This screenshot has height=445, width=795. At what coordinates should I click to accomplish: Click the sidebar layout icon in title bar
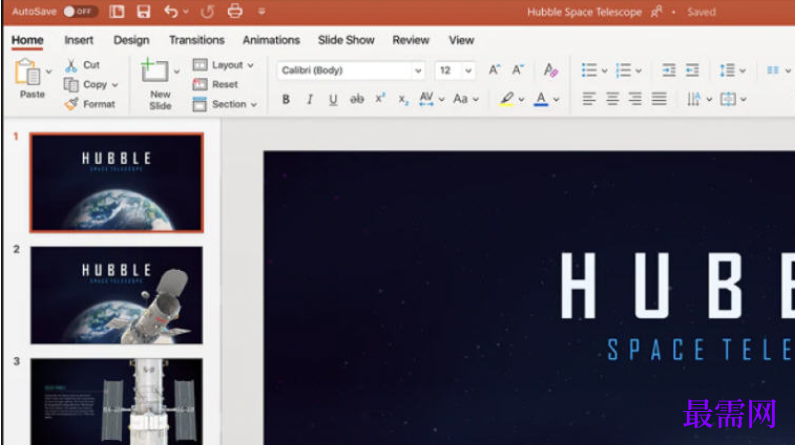pyautogui.click(x=117, y=11)
